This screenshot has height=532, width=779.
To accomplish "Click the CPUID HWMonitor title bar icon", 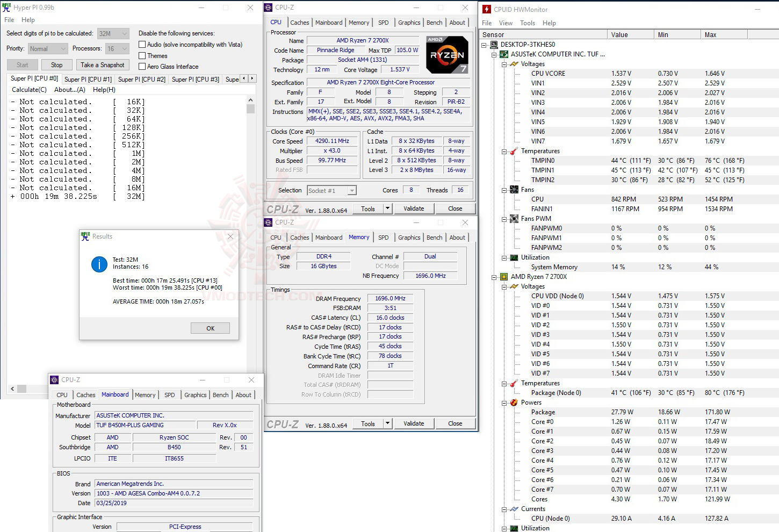I will click(x=487, y=9).
